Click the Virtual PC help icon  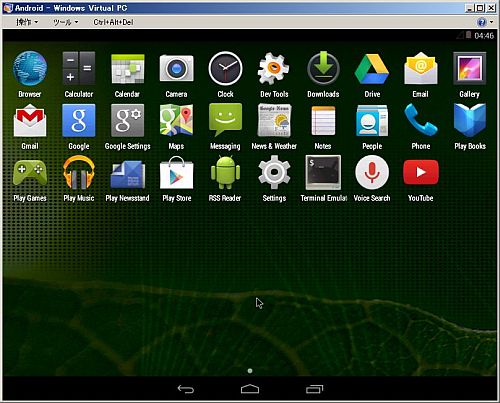point(481,22)
